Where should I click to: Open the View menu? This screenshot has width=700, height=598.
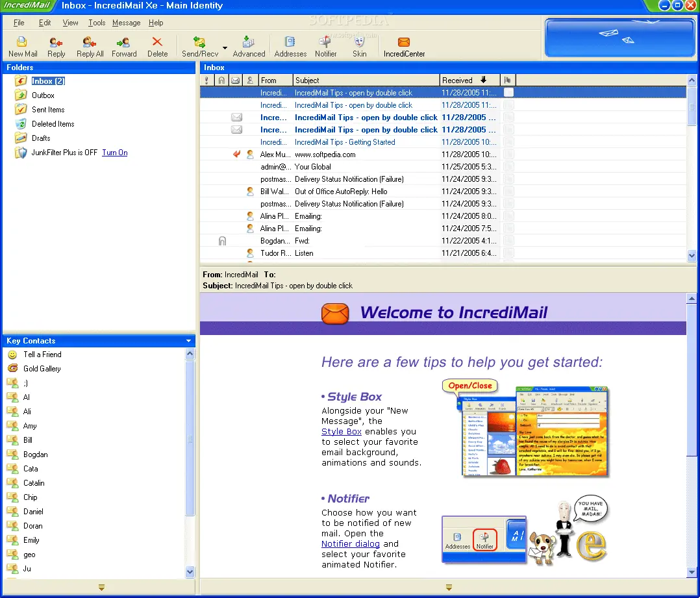click(x=70, y=23)
